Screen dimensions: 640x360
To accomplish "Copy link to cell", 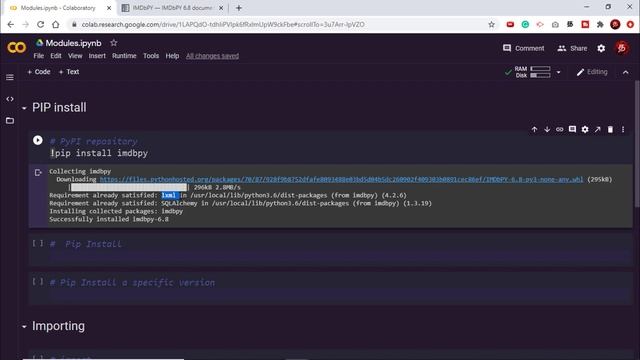I will 560,129.
